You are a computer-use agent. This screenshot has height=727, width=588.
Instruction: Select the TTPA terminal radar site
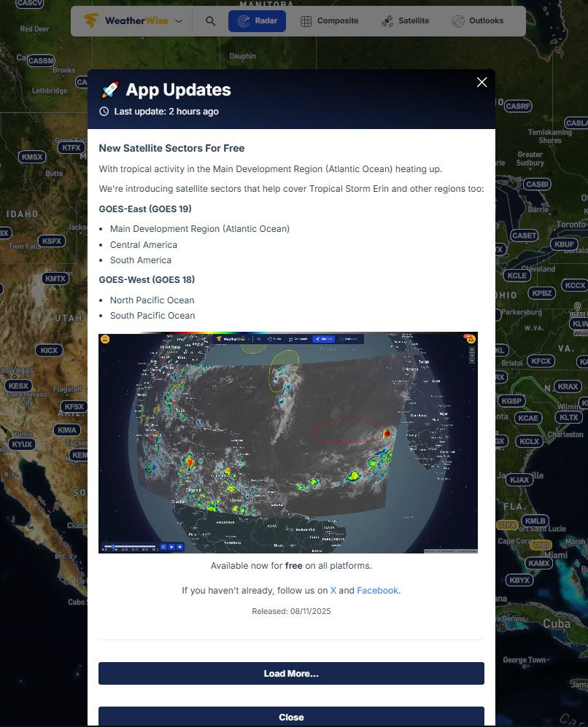507,525
